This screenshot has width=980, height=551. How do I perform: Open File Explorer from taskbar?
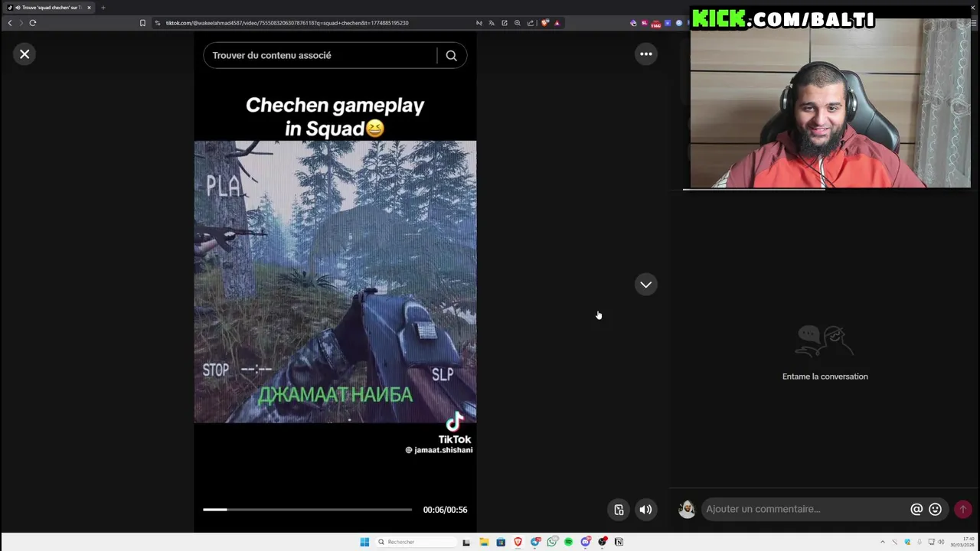(x=484, y=542)
